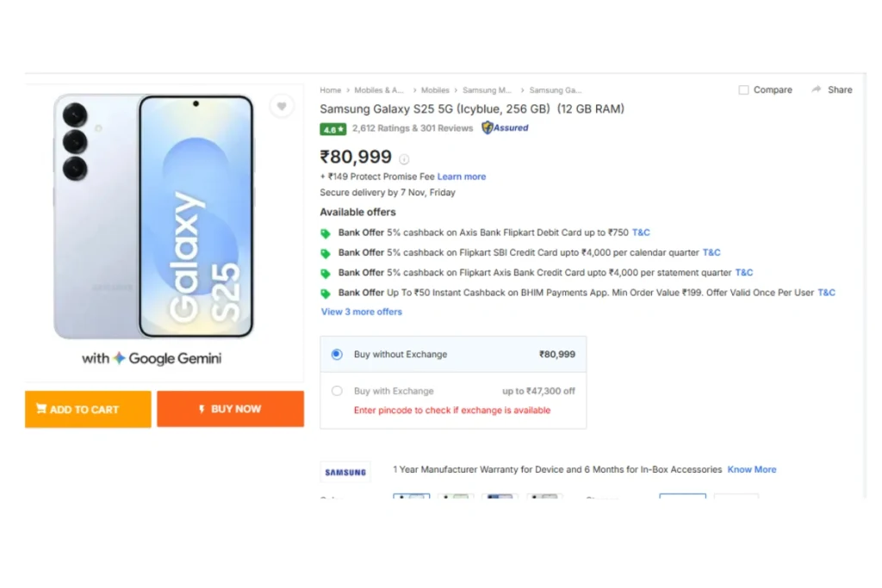Select the Buy with Exchange radio button
882x588 pixels.
337,391
